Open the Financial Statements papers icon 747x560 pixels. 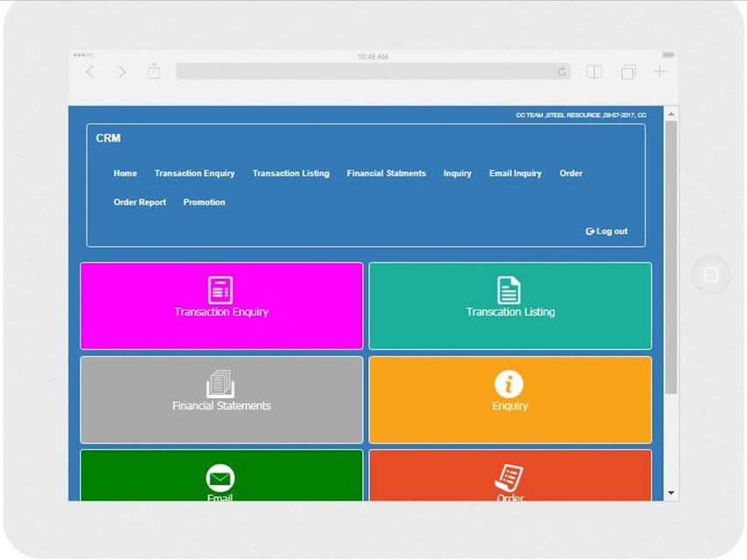coord(220,383)
